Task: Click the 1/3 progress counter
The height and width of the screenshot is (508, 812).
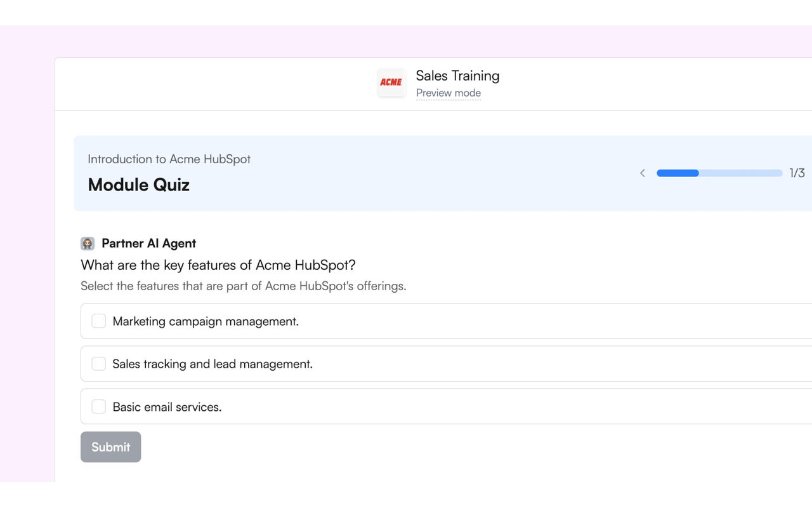Action: (797, 173)
